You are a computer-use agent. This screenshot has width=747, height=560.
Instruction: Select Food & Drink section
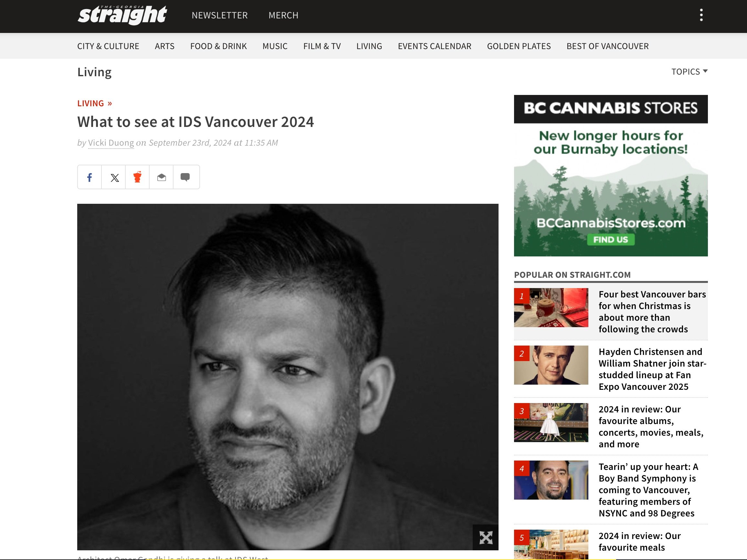218,46
